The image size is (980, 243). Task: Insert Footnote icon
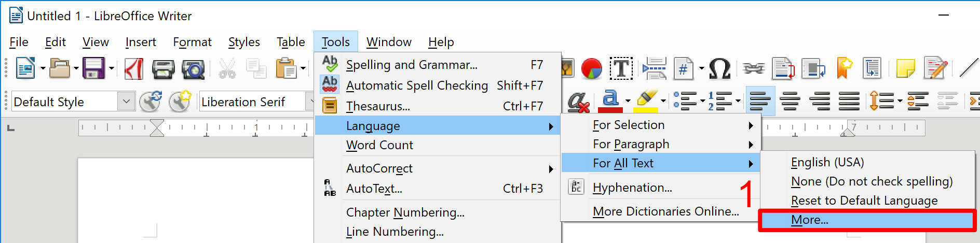pos(784,68)
